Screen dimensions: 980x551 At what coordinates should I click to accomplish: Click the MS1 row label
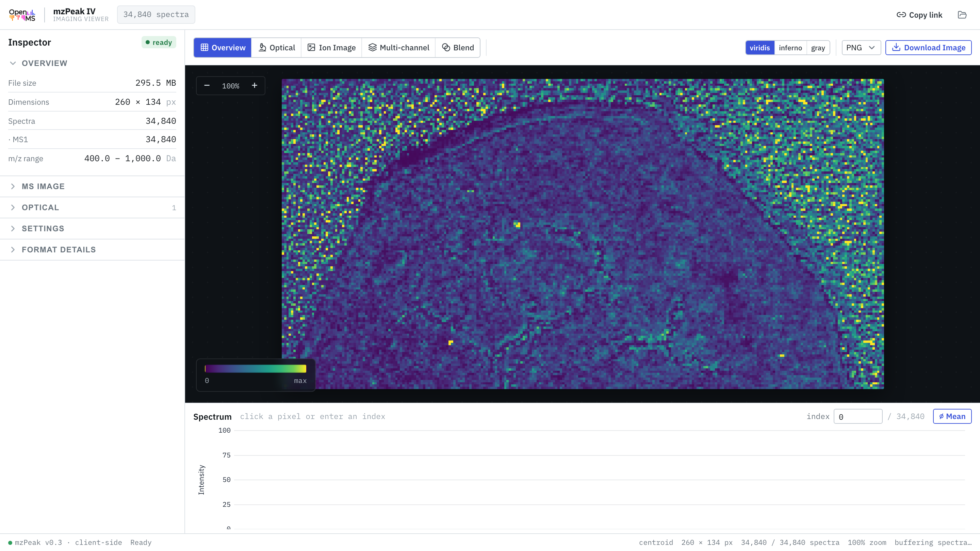(x=18, y=139)
